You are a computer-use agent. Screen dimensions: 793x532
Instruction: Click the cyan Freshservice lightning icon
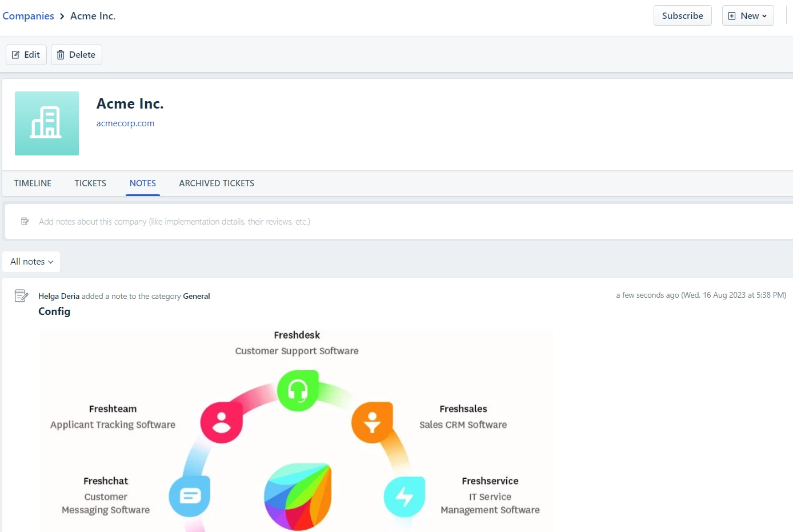404,496
